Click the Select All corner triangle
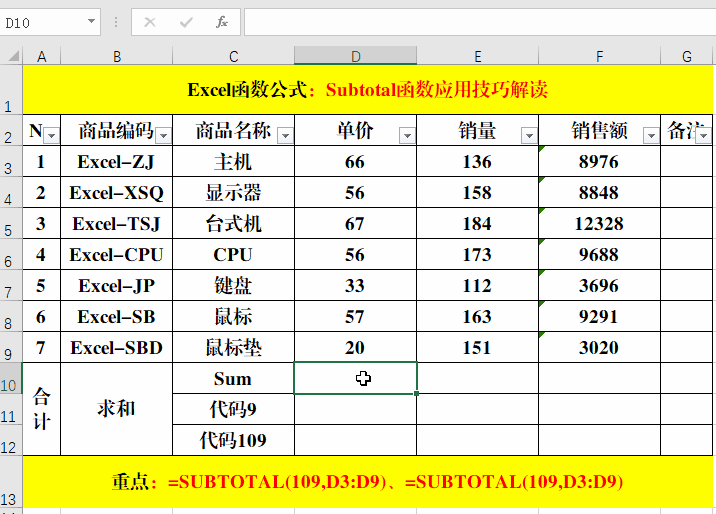716x514 pixels. click(x=13, y=56)
